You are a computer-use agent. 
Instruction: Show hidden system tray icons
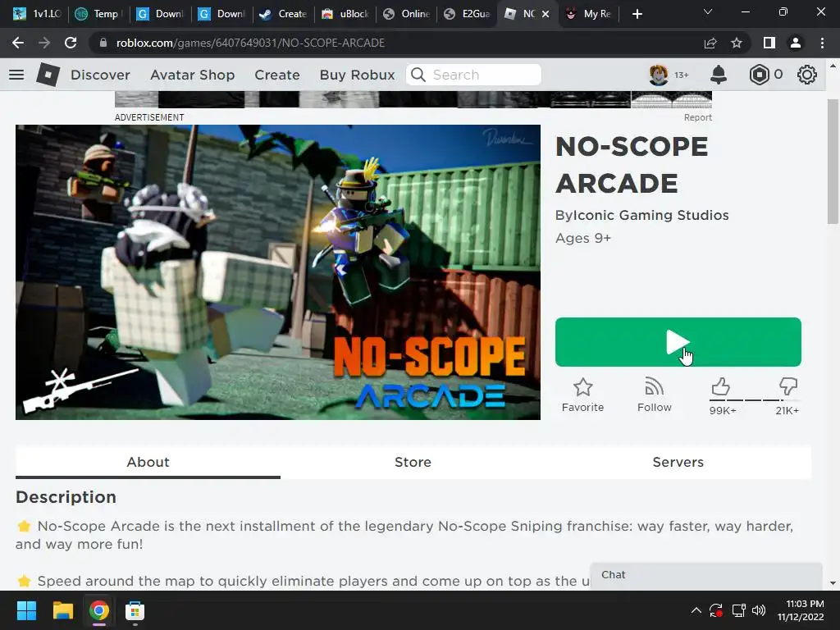[x=696, y=610]
